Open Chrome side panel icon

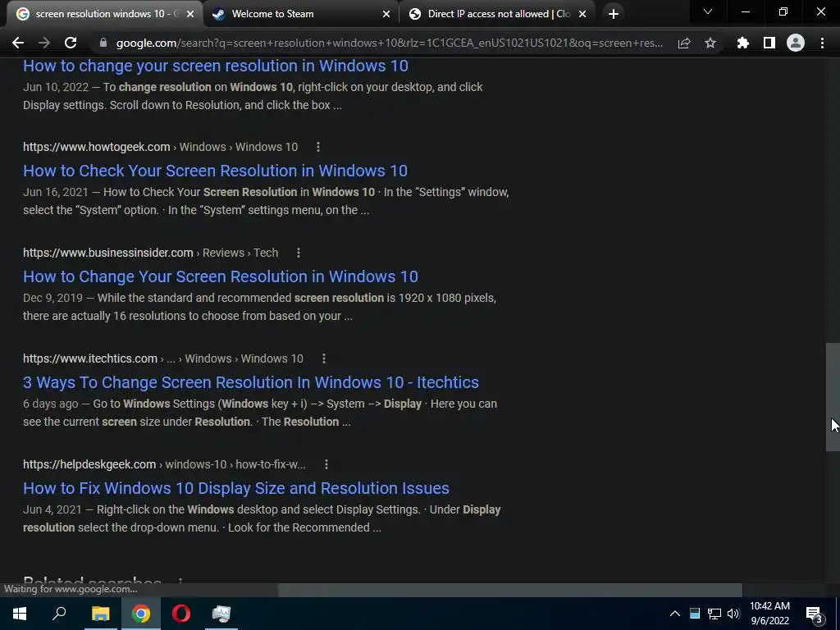tap(769, 43)
